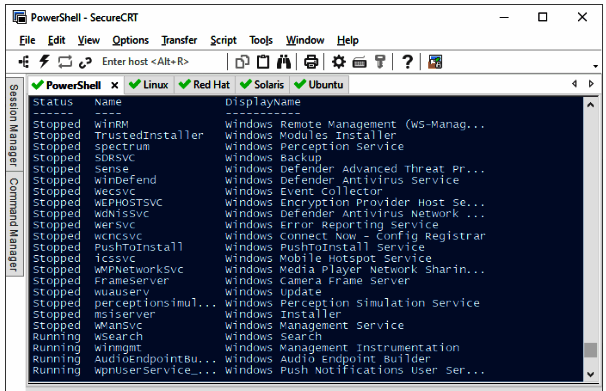Open Find with binoculars icon
Screen dimensions: 606x391
point(284,62)
